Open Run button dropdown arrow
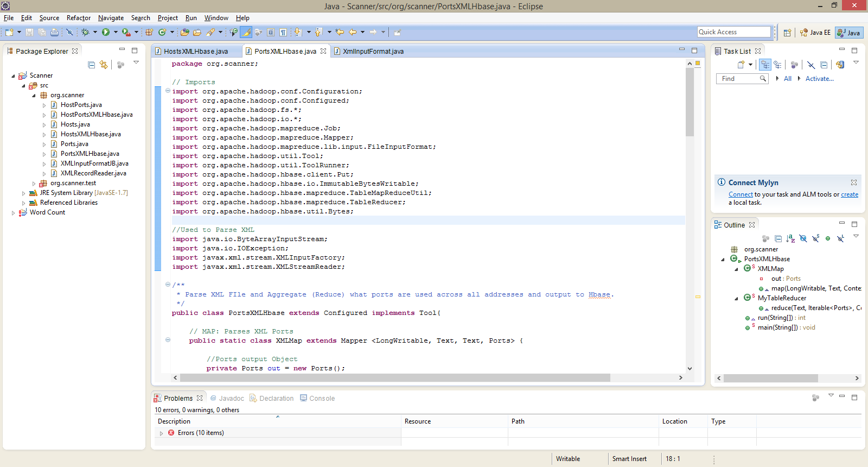868x467 pixels. (x=116, y=32)
